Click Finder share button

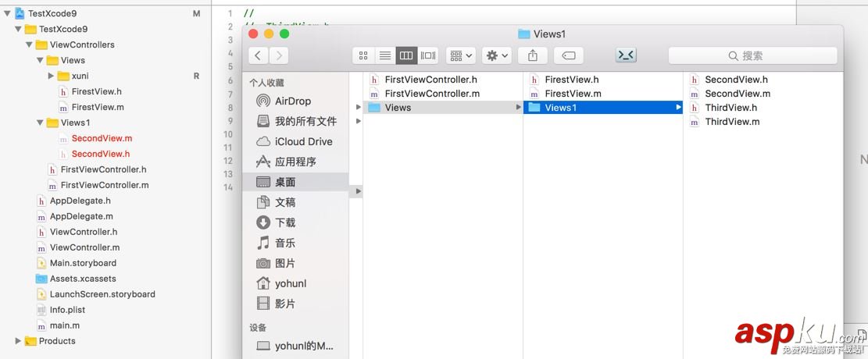coord(533,55)
